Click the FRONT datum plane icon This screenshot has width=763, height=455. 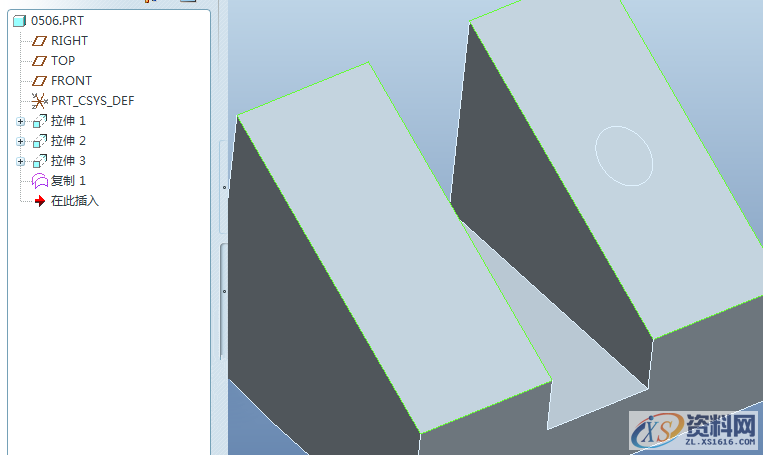tap(40, 81)
